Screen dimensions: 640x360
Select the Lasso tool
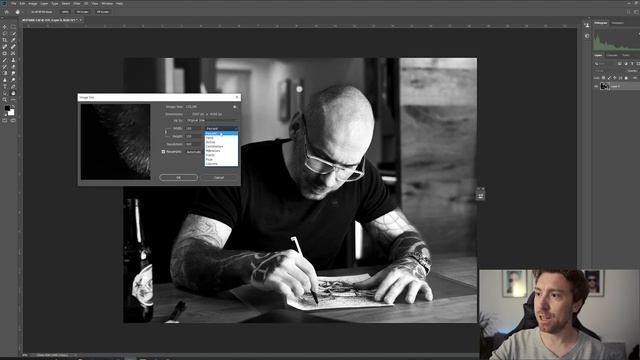coord(5,33)
